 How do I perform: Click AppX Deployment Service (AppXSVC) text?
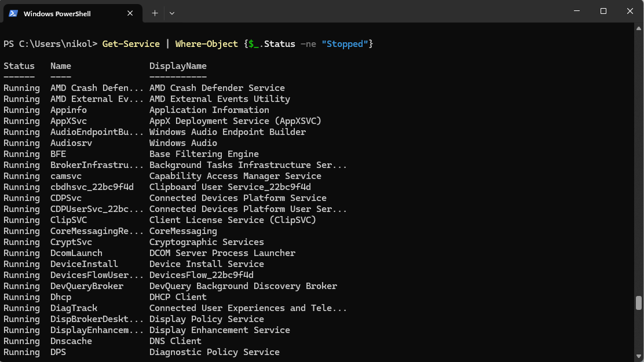tap(235, 121)
